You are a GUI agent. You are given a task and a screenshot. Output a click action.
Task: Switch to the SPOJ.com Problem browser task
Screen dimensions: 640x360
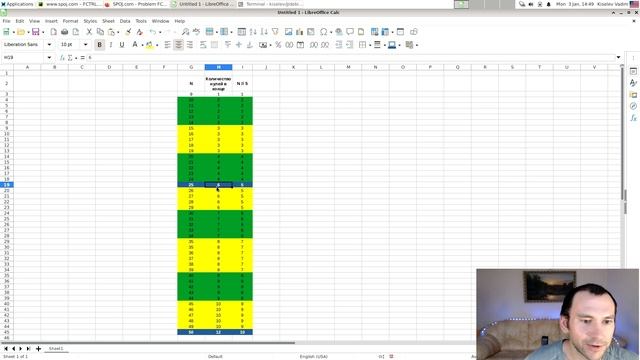click(x=136, y=4)
